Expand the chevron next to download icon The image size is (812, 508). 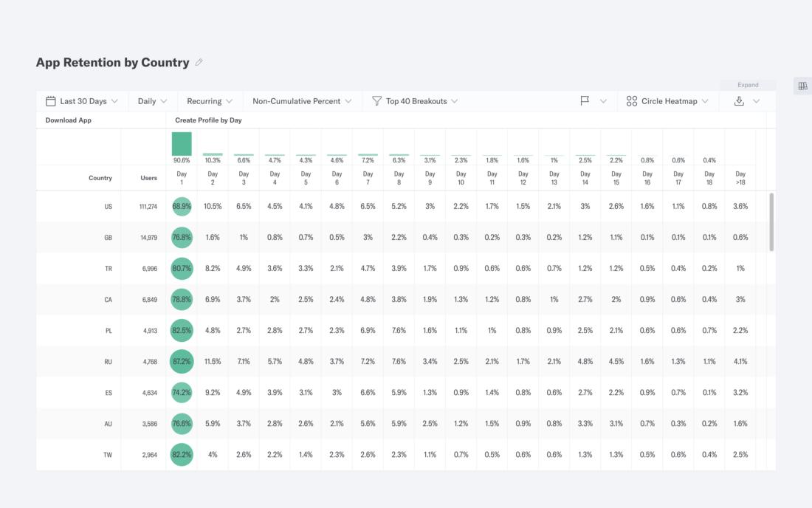pos(756,101)
